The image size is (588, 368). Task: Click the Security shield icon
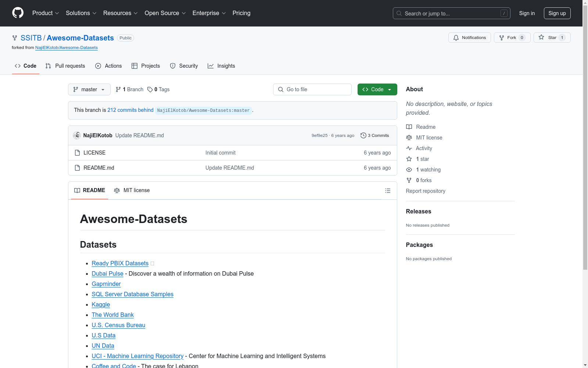pos(173,66)
